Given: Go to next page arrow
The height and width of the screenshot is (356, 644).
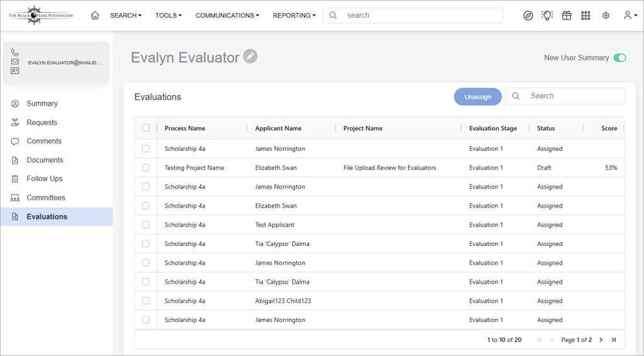Looking at the screenshot, I should [601, 340].
